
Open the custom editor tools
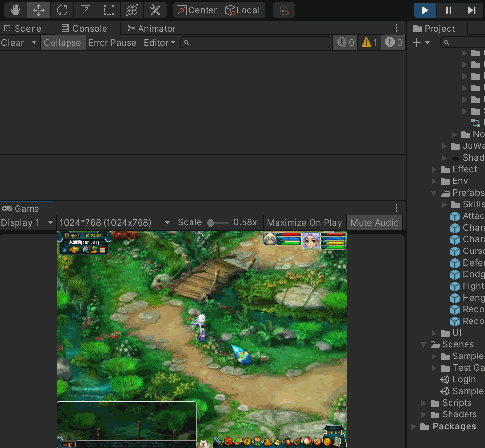(x=155, y=10)
